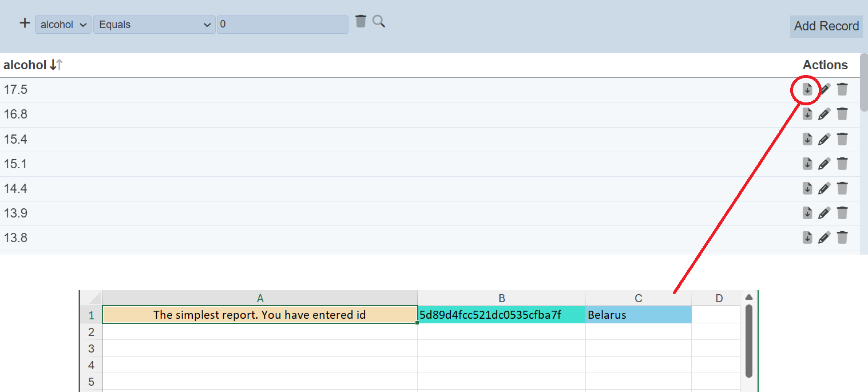Image resolution: width=868 pixels, height=392 pixels.
Task: Delete the 15.4 record
Action: pos(842,139)
